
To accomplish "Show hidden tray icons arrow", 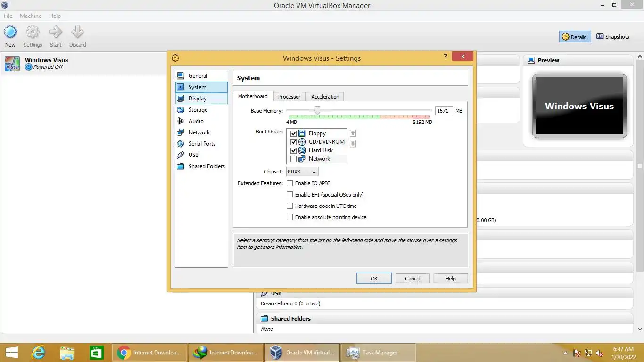I will coord(565,353).
